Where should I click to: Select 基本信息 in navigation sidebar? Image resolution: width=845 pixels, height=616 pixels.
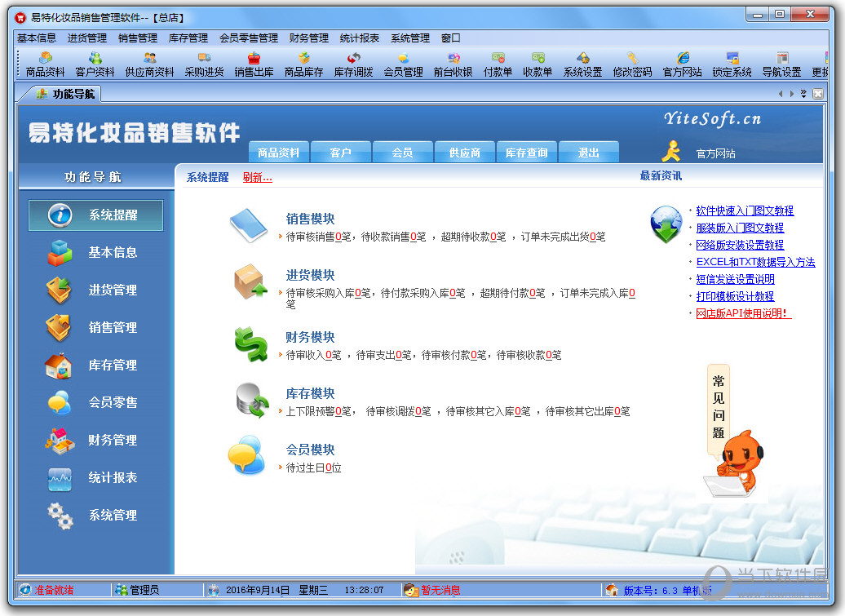[x=96, y=252]
